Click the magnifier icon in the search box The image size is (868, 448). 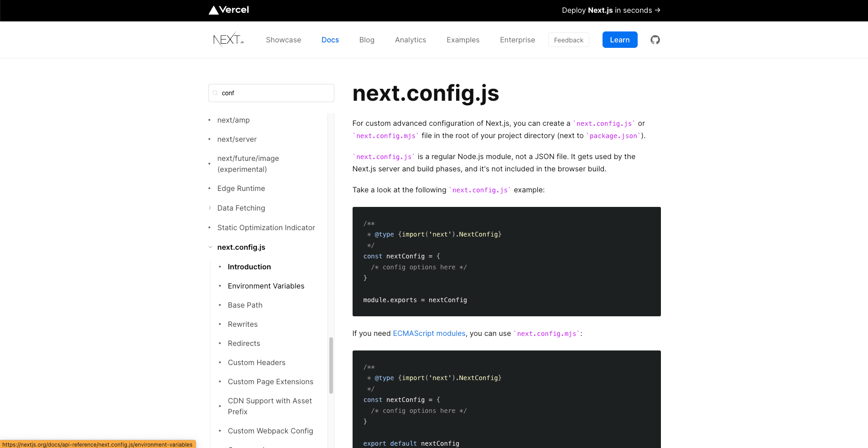pyautogui.click(x=215, y=93)
